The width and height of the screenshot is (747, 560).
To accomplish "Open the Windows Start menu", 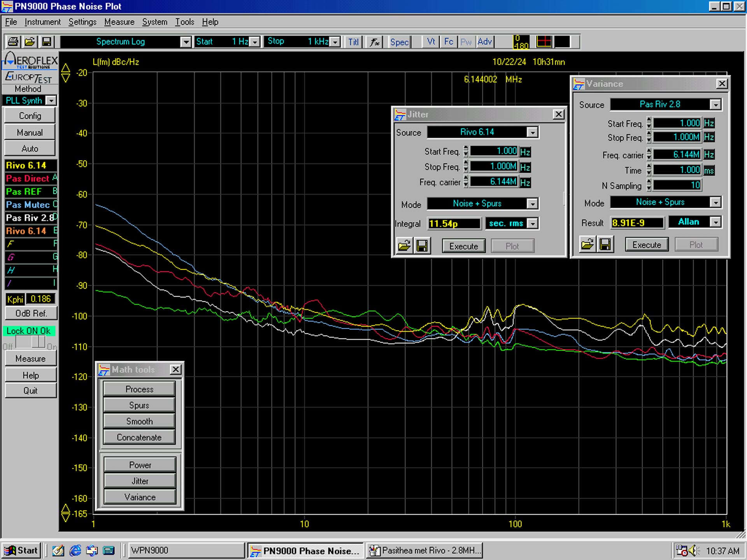I will coord(21,550).
